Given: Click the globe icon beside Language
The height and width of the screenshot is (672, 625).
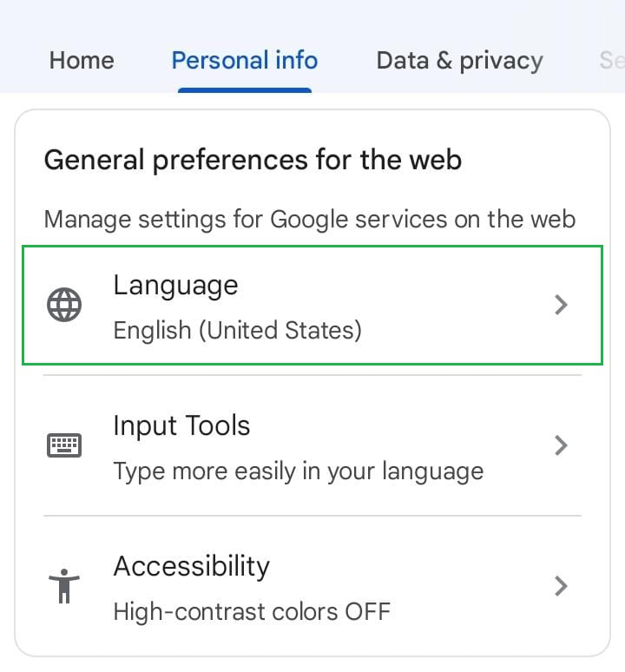Looking at the screenshot, I should point(64,306).
